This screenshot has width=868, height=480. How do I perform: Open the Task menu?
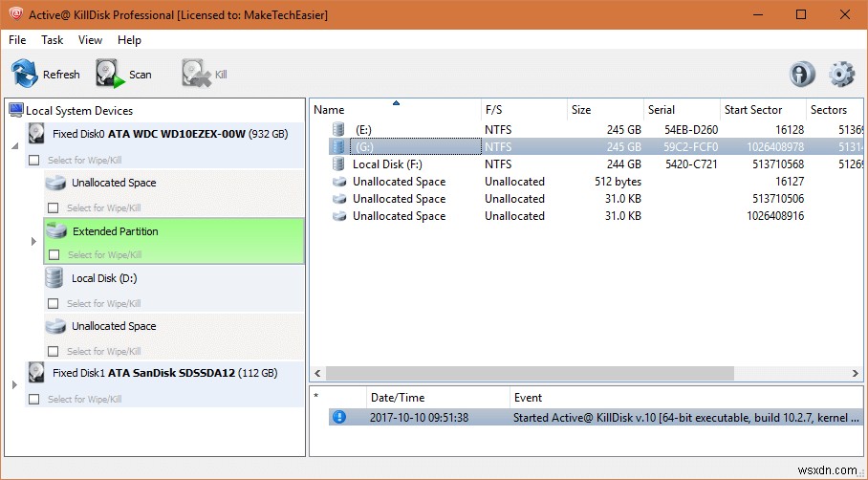pyautogui.click(x=52, y=40)
